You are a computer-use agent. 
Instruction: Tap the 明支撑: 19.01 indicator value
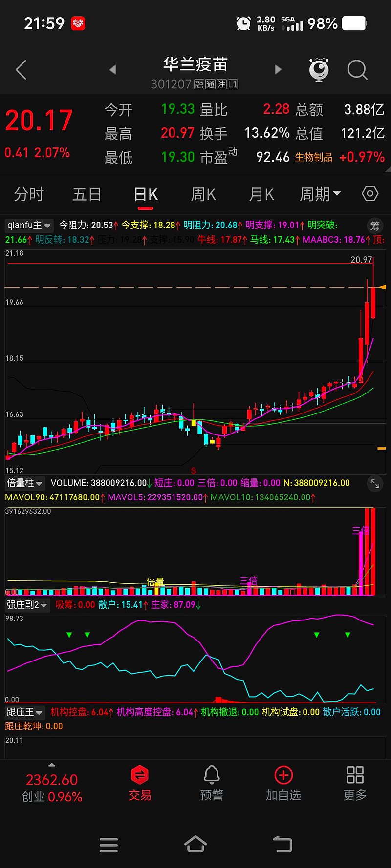275,225
